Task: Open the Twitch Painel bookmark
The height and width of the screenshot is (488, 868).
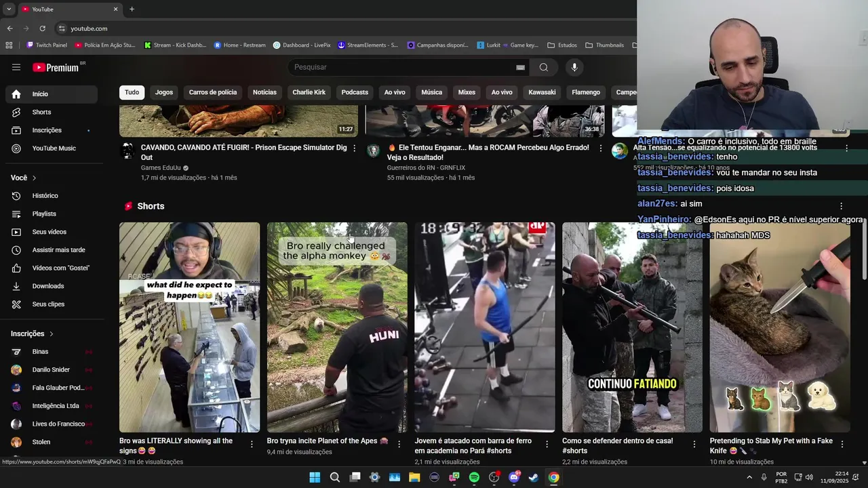Action: 47,45
